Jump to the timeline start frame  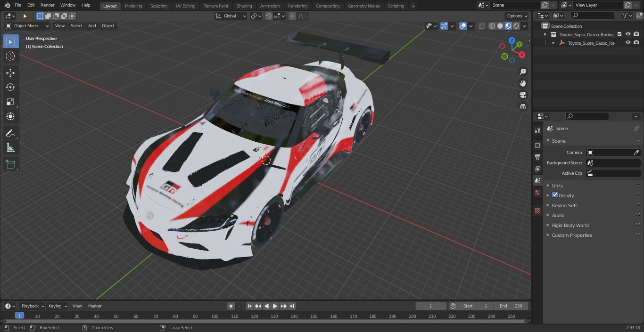point(250,306)
